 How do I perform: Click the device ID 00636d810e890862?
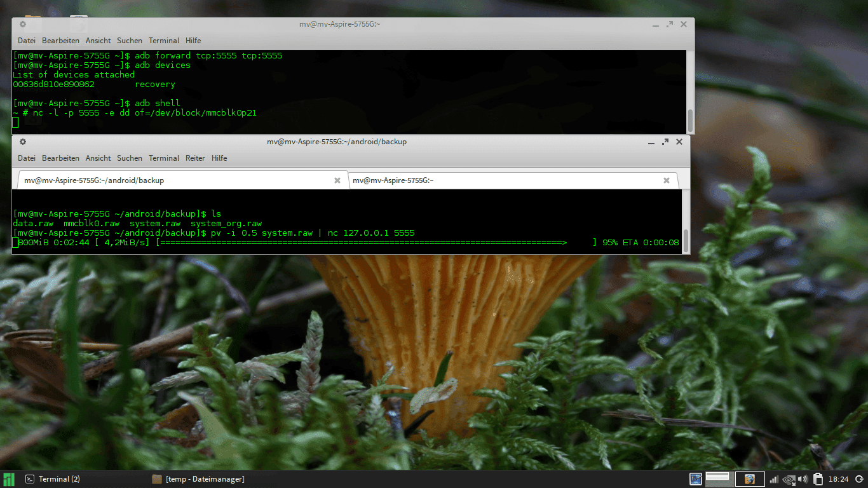tap(53, 85)
